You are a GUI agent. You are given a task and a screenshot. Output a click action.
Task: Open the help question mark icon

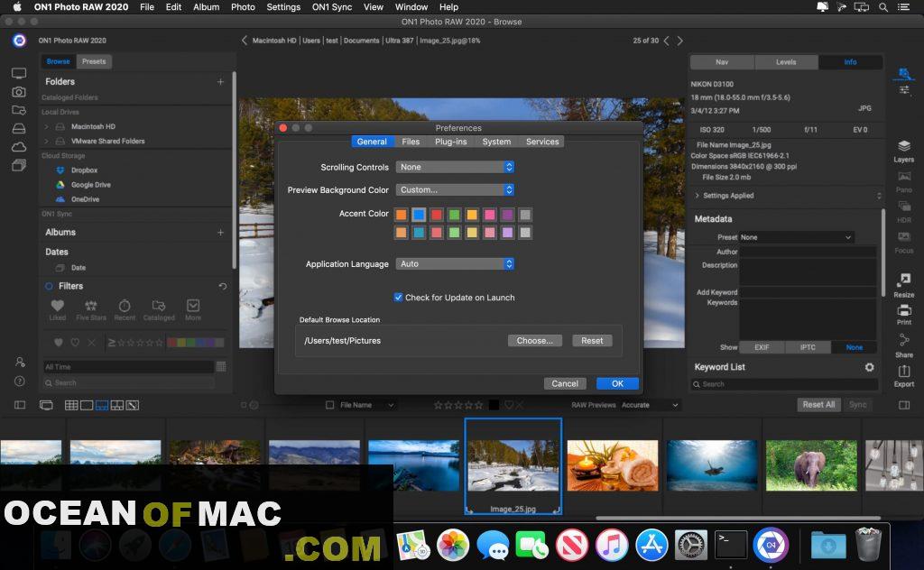(x=20, y=381)
